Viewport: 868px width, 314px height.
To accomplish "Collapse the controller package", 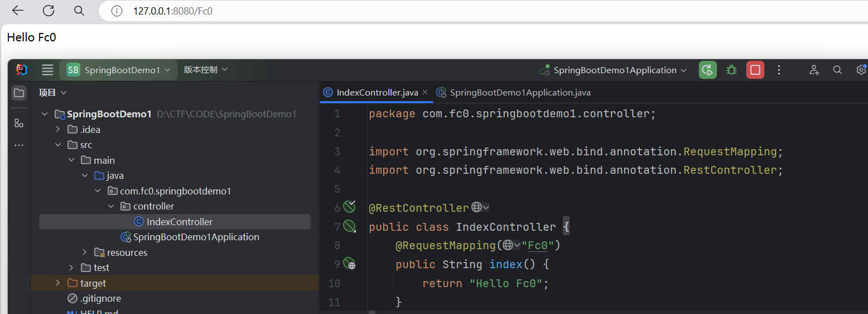I will (x=112, y=206).
